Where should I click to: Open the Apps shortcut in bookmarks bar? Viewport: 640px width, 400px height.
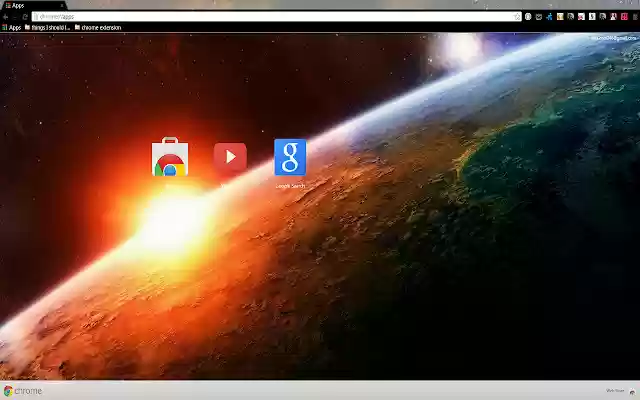(11, 27)
